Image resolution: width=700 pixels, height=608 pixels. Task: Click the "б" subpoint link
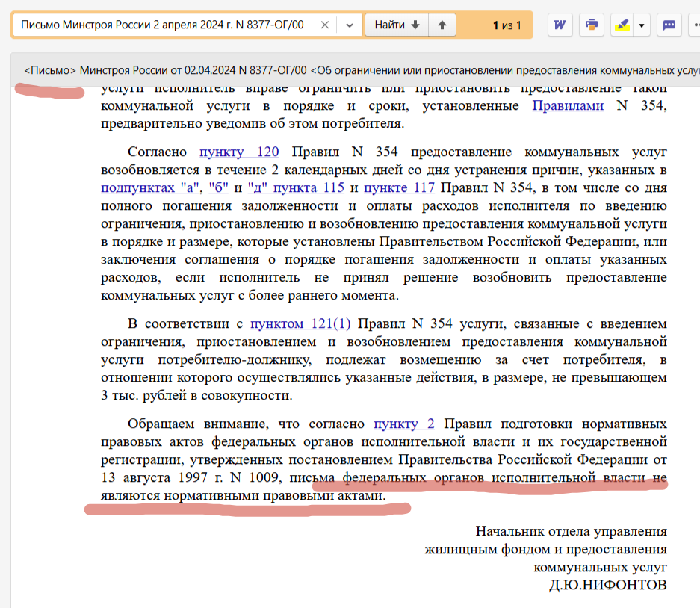pos(217,187)
